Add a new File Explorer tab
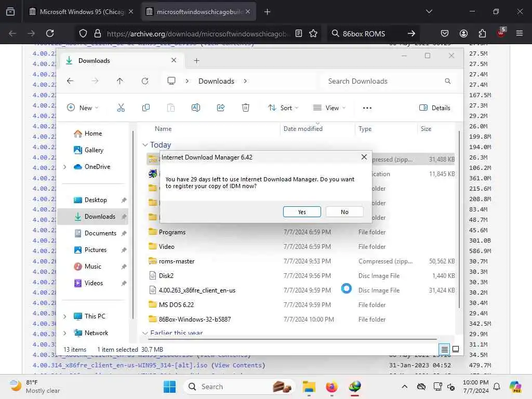The width and height of the screenshot is (532, 399). (196, 61)
